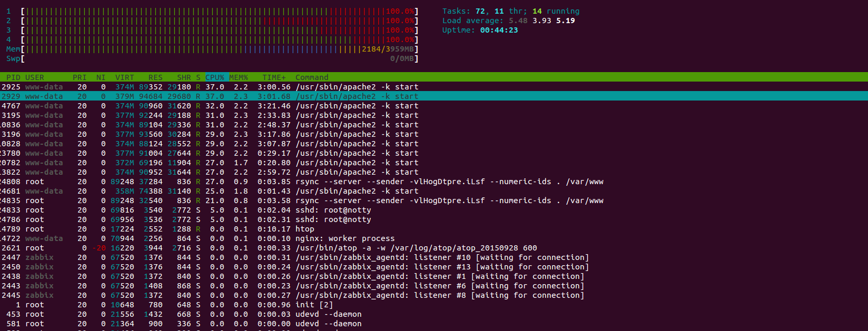Select apache2 process with TIME 3:17.86
The image size is (868, 331).
[434, 134]
